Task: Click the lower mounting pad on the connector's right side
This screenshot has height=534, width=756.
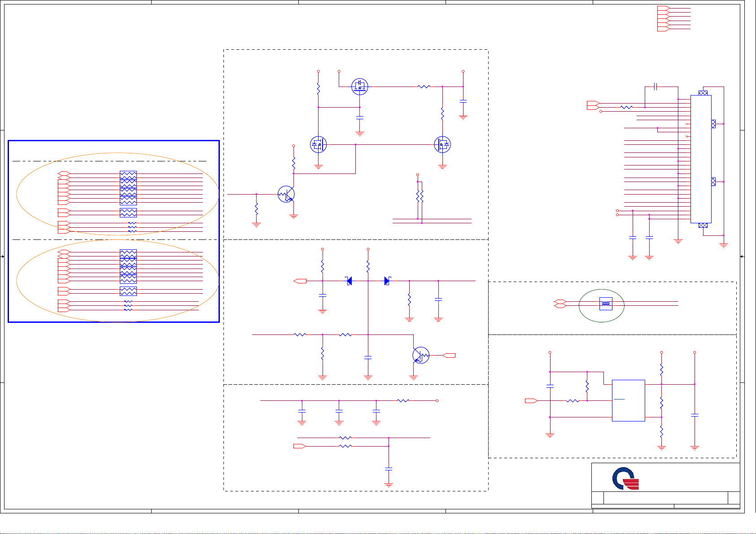Action: tap(713, 182)
